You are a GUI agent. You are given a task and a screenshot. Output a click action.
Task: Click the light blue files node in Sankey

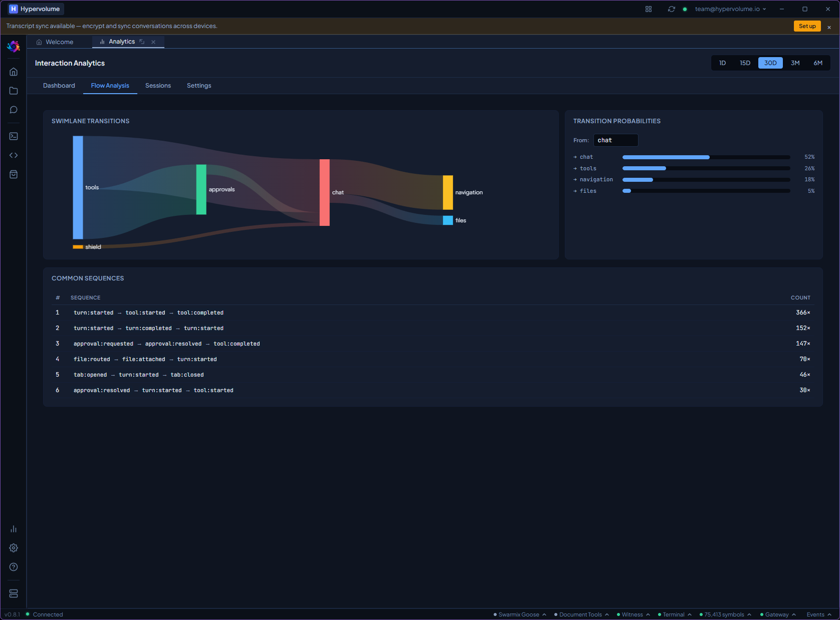pyautogui.click(x=448, y=220)
